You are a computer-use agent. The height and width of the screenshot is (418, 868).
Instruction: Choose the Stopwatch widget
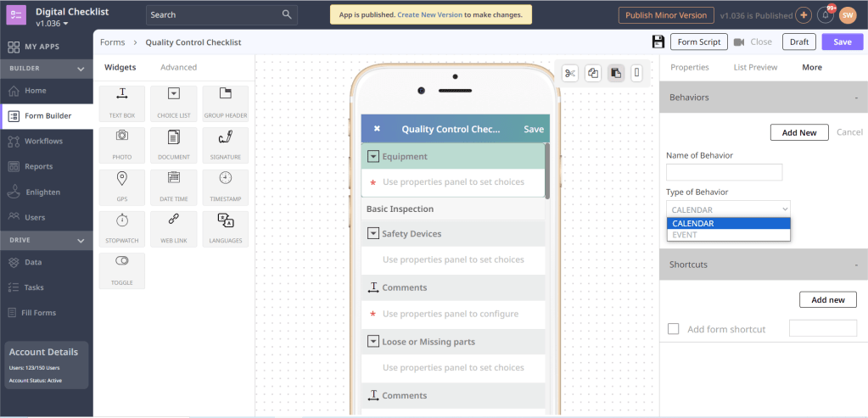[x=122, y=220]
